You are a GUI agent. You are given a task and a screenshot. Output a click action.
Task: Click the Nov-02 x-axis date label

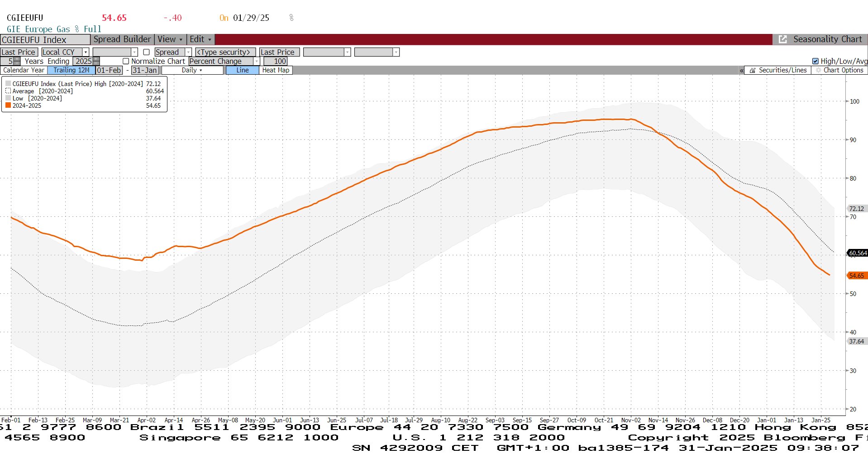coord(631,420)
